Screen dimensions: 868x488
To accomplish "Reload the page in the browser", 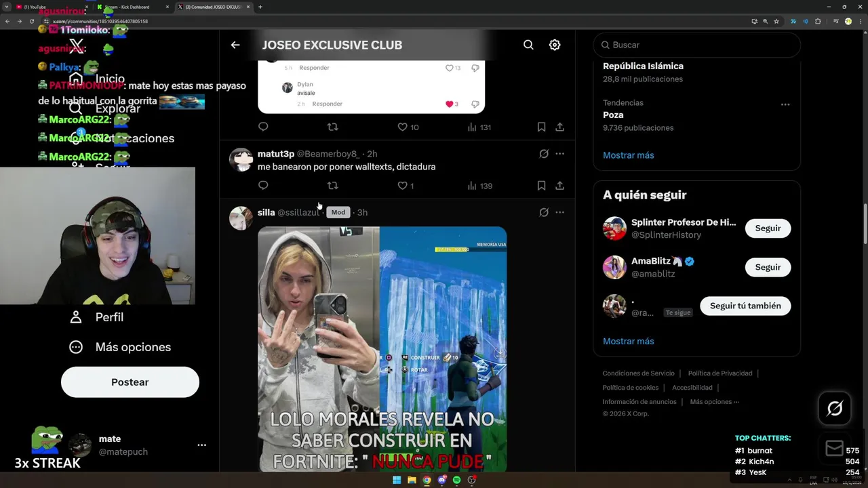I will point(31,21).
